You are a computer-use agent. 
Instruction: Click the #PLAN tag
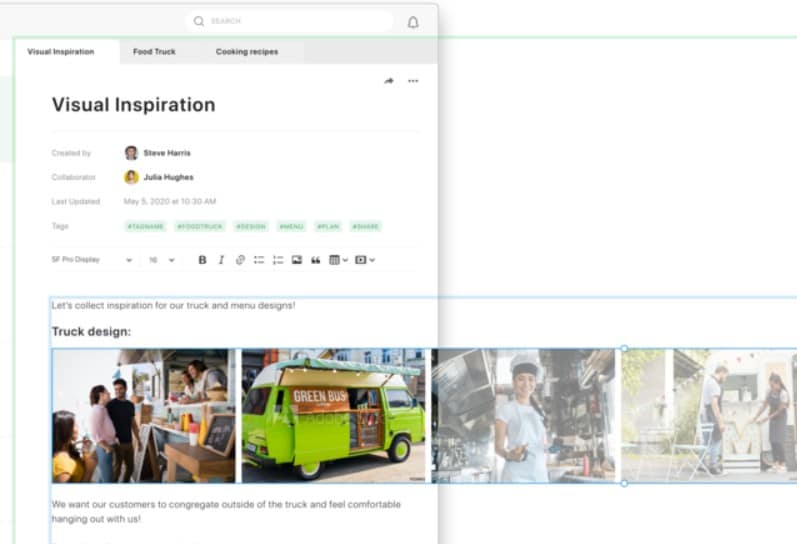click(328, 227)
